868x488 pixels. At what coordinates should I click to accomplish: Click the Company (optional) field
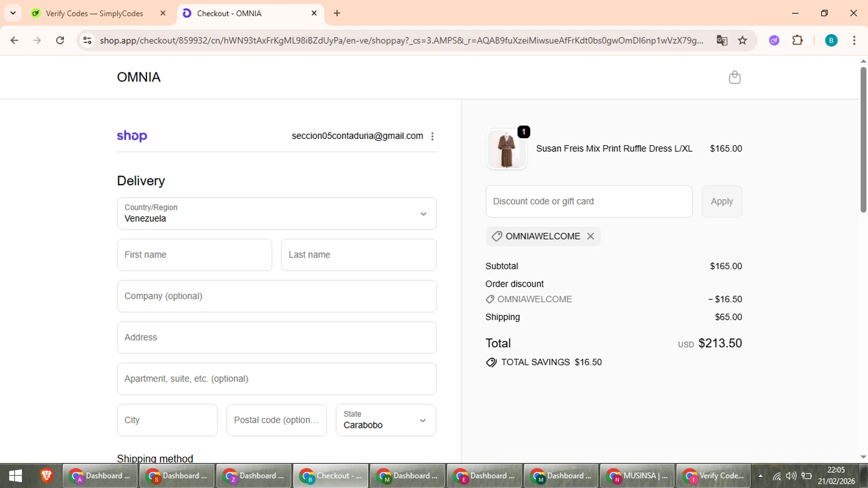[x=277, y=296]
